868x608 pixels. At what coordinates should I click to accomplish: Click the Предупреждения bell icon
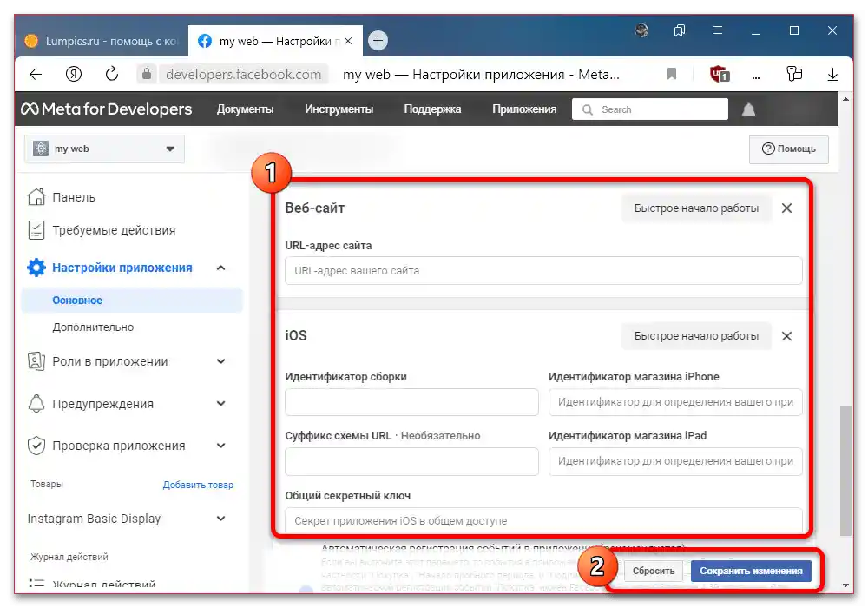[x=36, y=404]
